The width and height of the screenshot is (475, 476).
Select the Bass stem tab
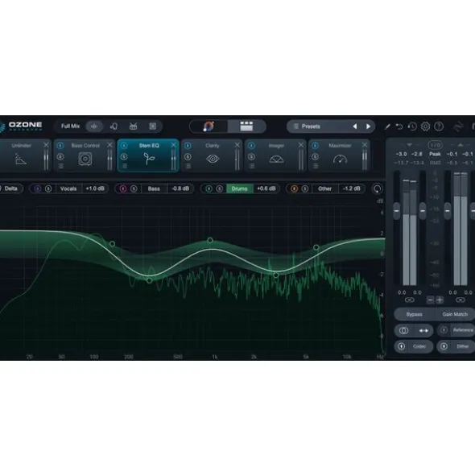click(154, 188)
